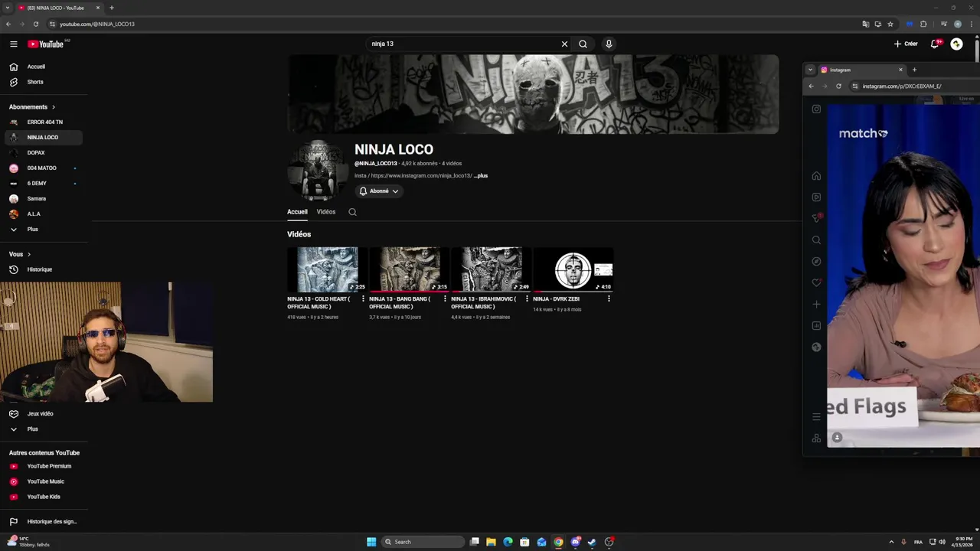Go back in the Instagram window
The width and height of the screenshot is (980, 551).
[x=812, y=86]
